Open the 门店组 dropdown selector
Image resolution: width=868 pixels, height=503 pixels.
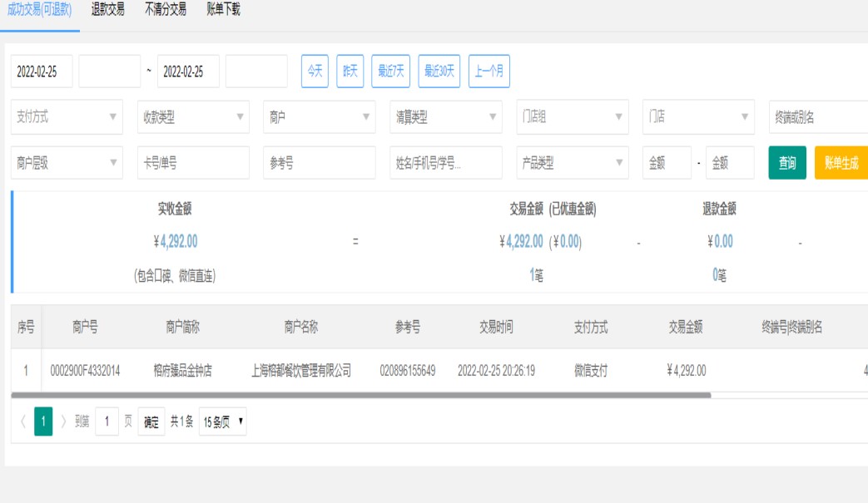pyautogui.click(x=572, y=117)
